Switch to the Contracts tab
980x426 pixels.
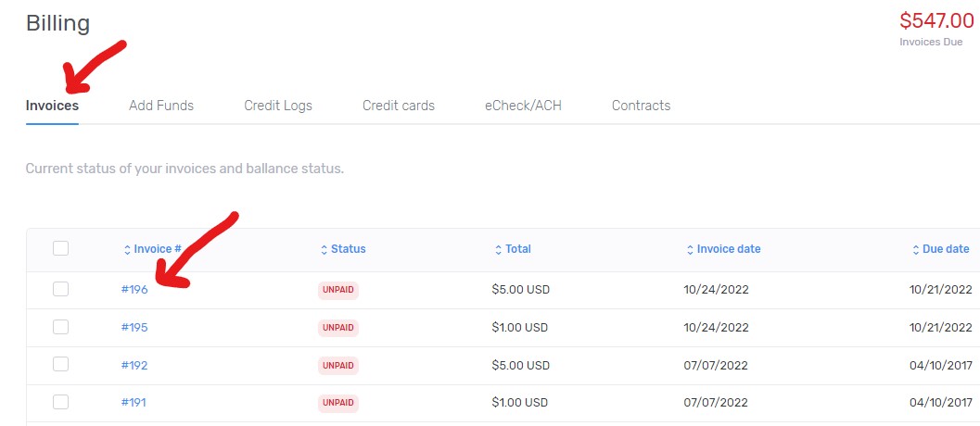point(642,106)
